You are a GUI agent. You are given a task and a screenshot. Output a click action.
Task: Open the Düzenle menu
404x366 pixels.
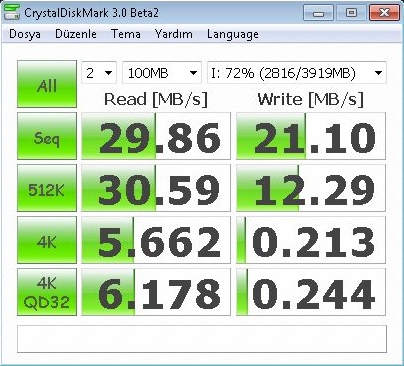point(76,34)
